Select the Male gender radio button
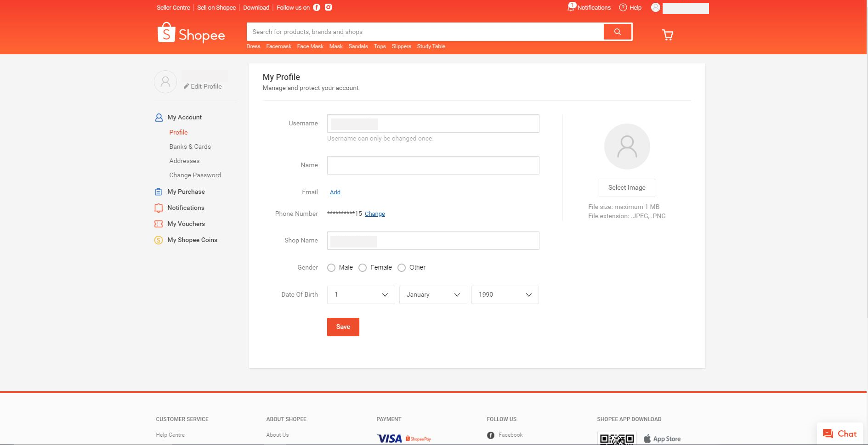 [331, 268]
